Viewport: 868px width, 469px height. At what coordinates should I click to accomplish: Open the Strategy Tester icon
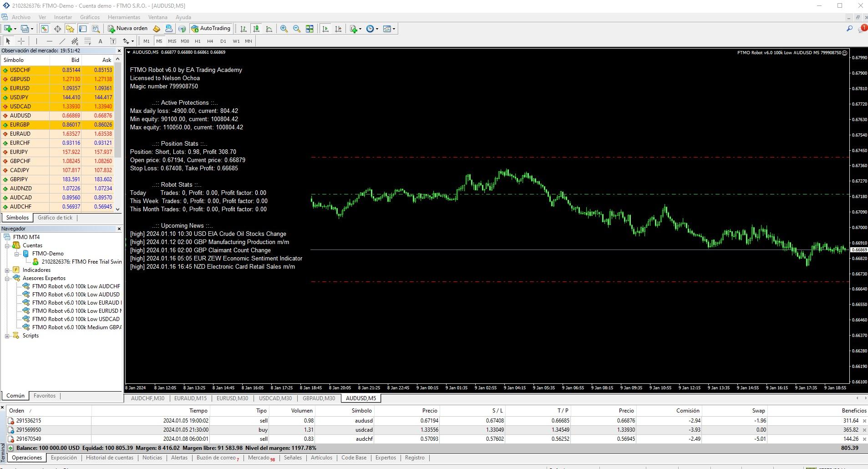tap(96, 29)
